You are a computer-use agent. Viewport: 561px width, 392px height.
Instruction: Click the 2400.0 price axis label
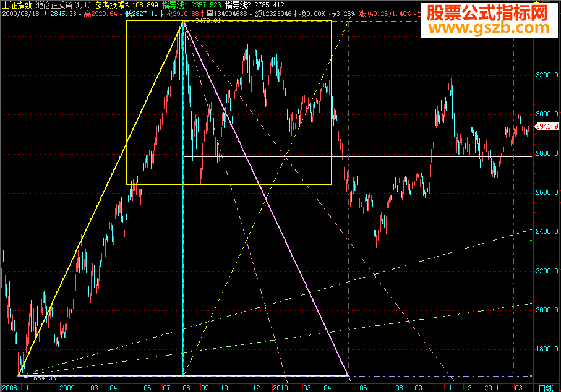547,231
